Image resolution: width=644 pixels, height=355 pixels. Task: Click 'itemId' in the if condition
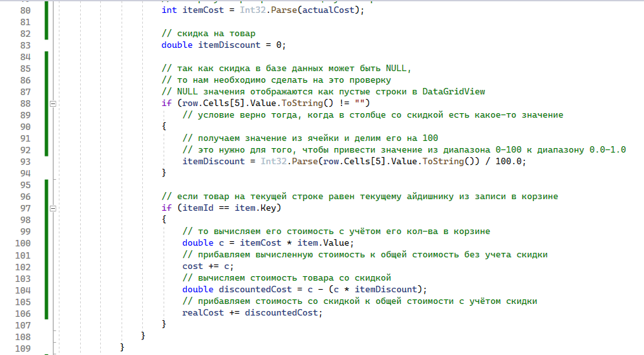(x=198, y=208)
